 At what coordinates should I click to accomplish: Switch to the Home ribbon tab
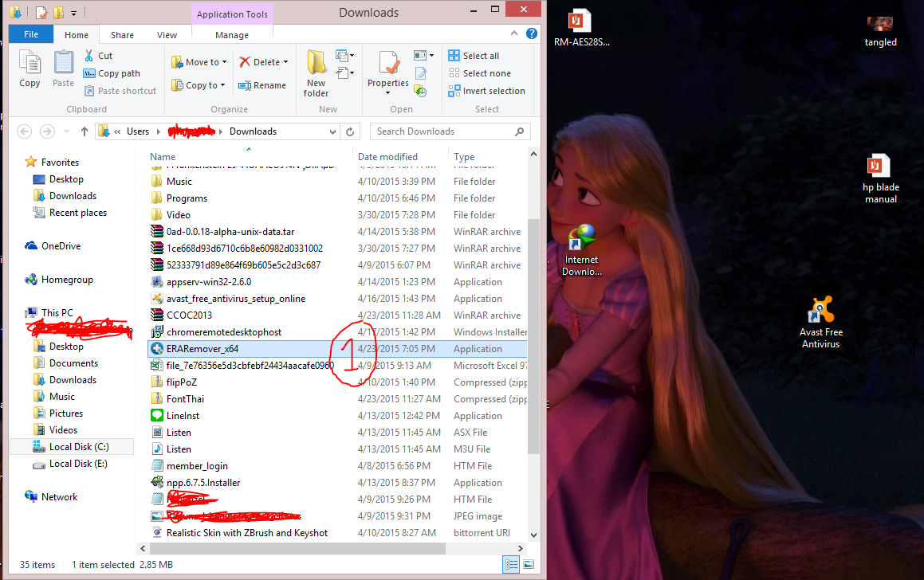77,35
